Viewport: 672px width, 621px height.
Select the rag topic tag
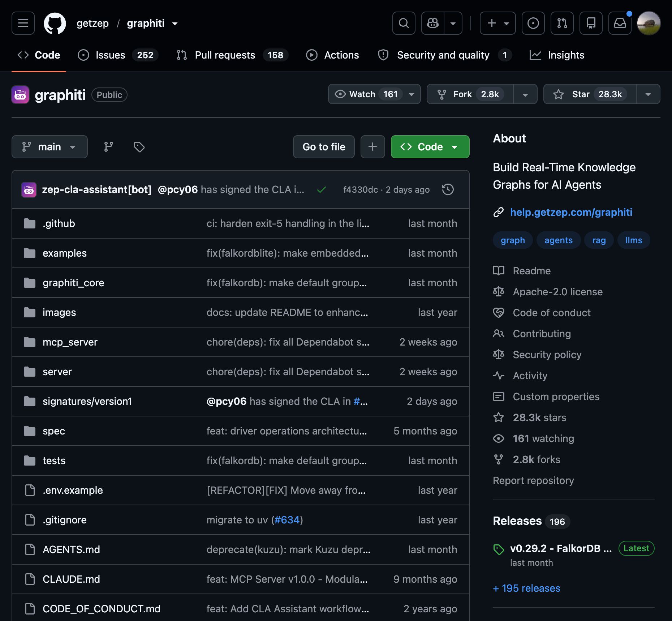pyautogui.click(x=599, y=240)
